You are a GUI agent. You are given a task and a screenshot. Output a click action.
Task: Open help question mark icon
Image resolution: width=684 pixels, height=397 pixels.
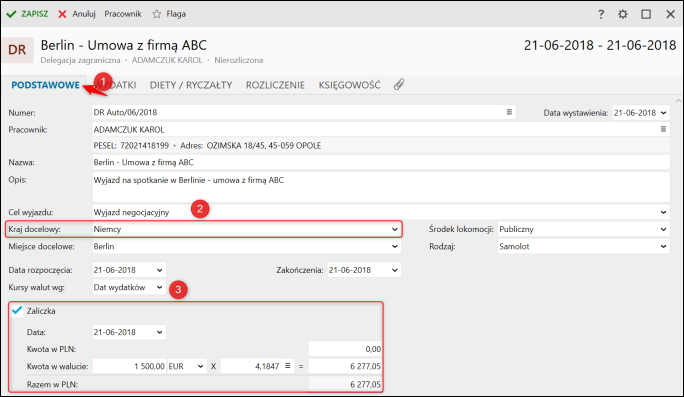(601, 14)
